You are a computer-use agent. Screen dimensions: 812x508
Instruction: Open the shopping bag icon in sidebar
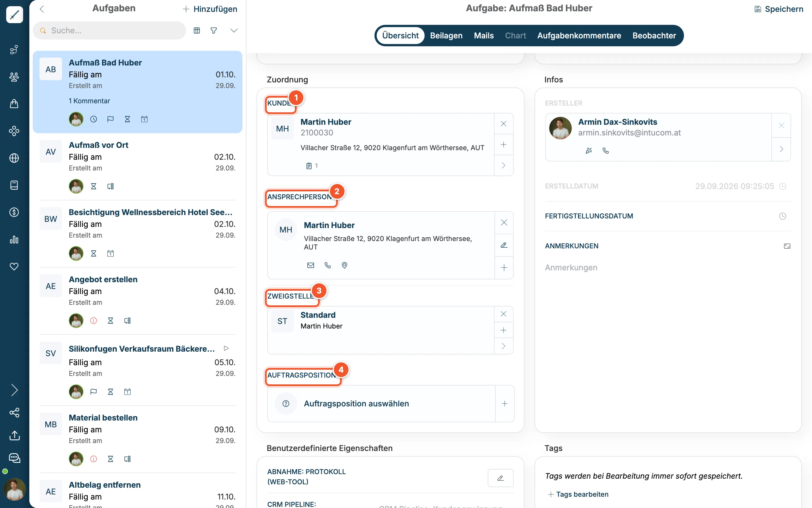(x=14, y=104)
